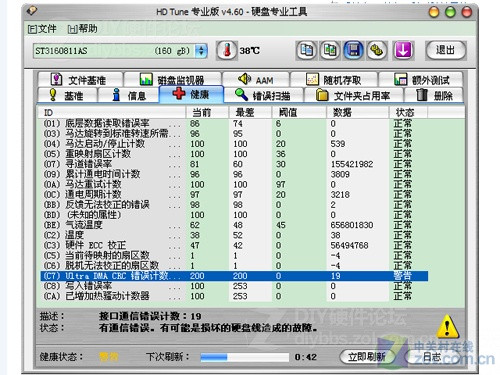
Task: Click the copy screenshot to clipboard icon
Action: 330,51
